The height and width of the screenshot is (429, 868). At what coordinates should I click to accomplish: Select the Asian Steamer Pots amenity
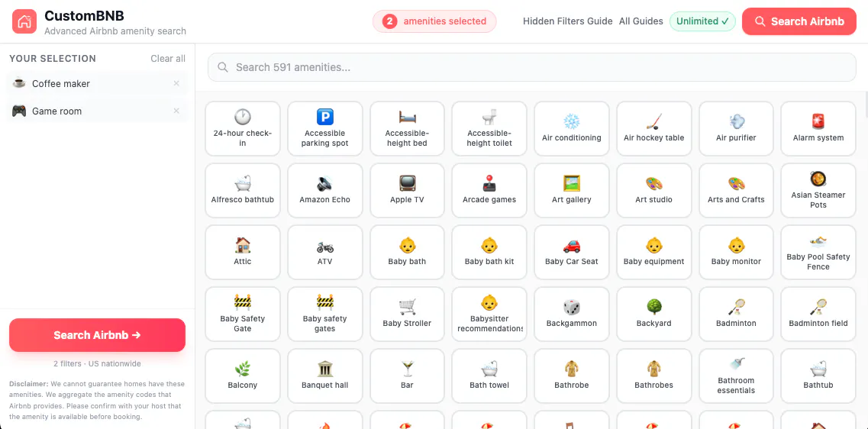point(818,190)
